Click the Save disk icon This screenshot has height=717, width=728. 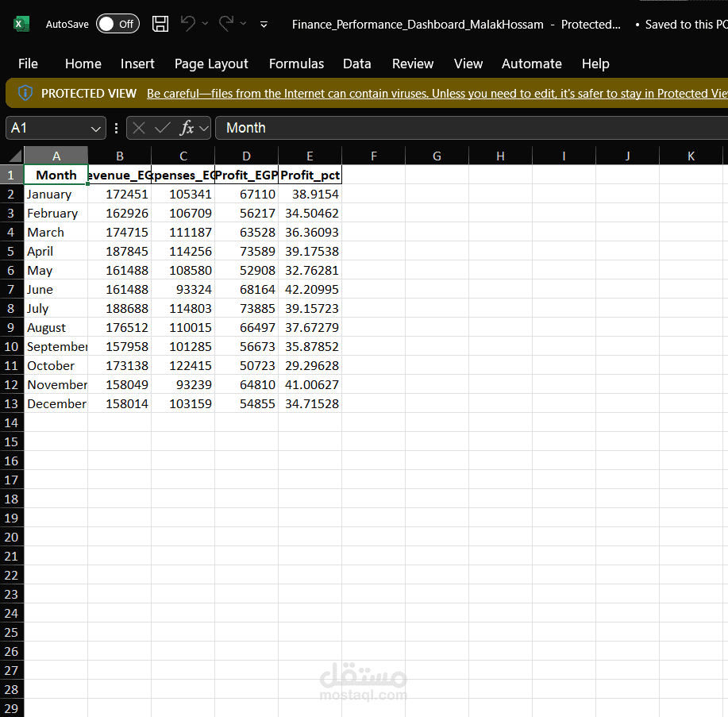pos(160,24)
